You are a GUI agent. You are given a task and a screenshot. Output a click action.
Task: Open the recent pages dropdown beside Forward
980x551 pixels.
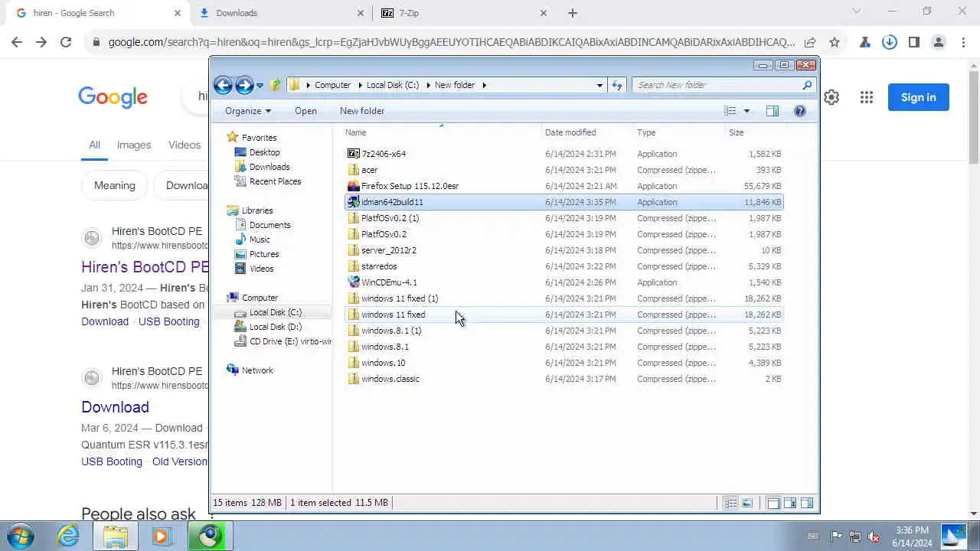pos(260,86)
